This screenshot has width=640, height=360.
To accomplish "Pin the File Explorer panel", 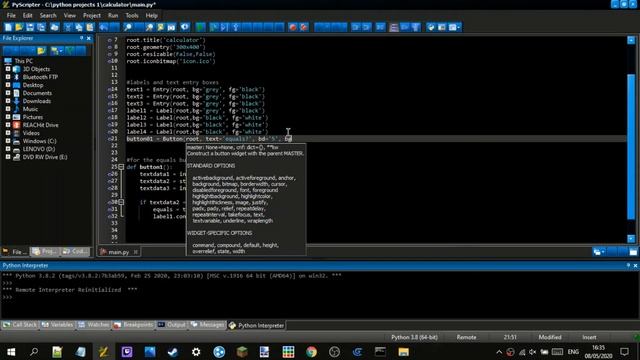I will [81, 38].
